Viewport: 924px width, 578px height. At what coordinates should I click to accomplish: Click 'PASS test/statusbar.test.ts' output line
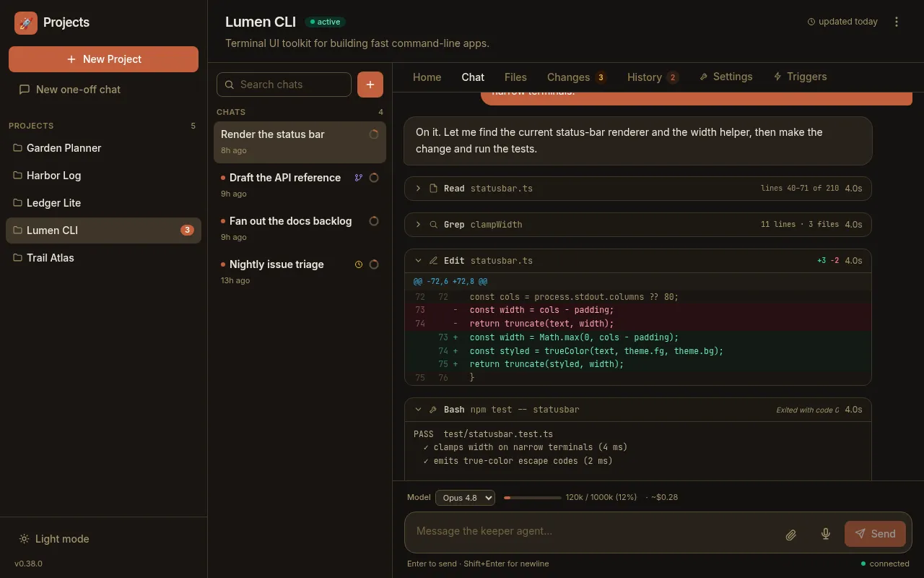[x=483, y=434]
